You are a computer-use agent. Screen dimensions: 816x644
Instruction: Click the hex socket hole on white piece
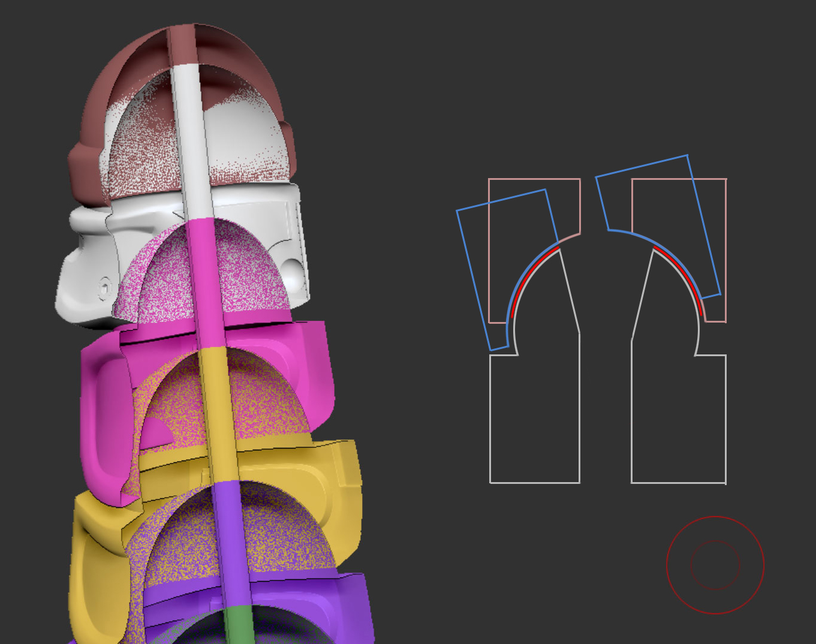[x=105, y=288]
